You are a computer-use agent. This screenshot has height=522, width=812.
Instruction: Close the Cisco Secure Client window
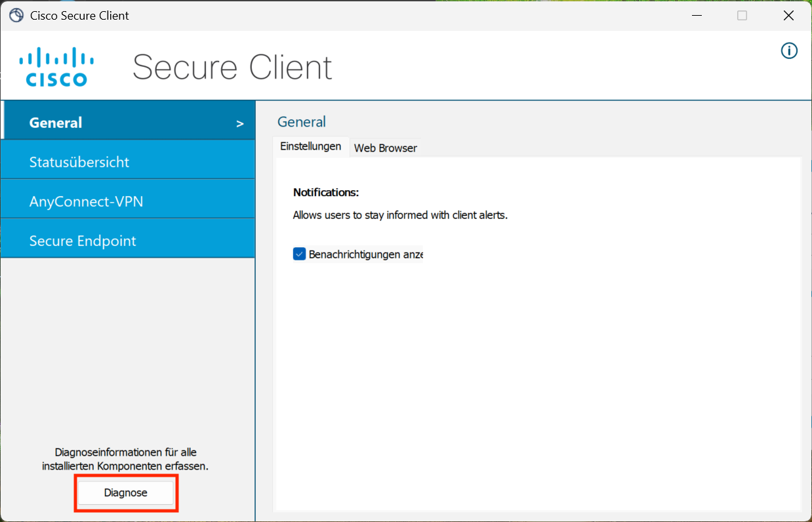point(789,15)
